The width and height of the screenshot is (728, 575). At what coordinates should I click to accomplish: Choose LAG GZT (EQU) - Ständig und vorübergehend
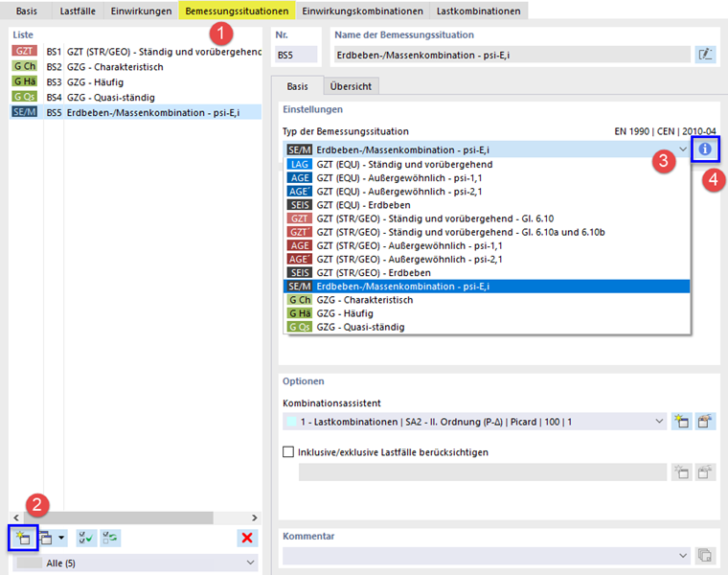coord(487,165)
